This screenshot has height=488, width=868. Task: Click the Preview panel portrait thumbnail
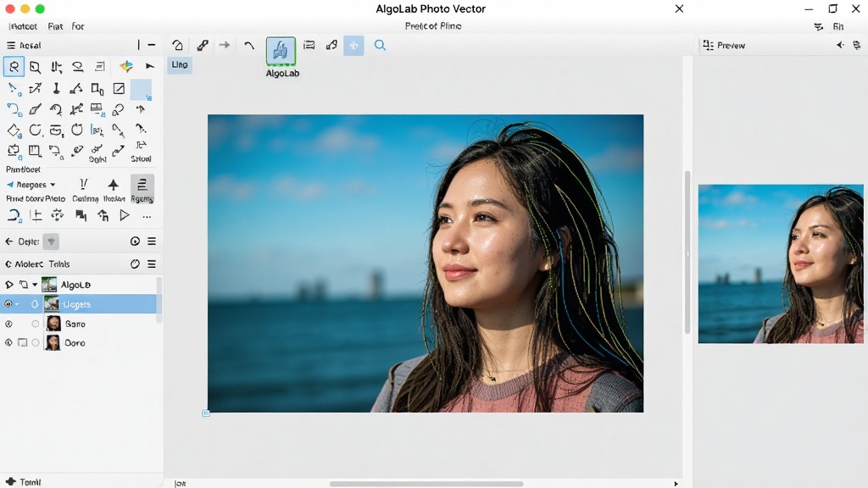point(781,264)
